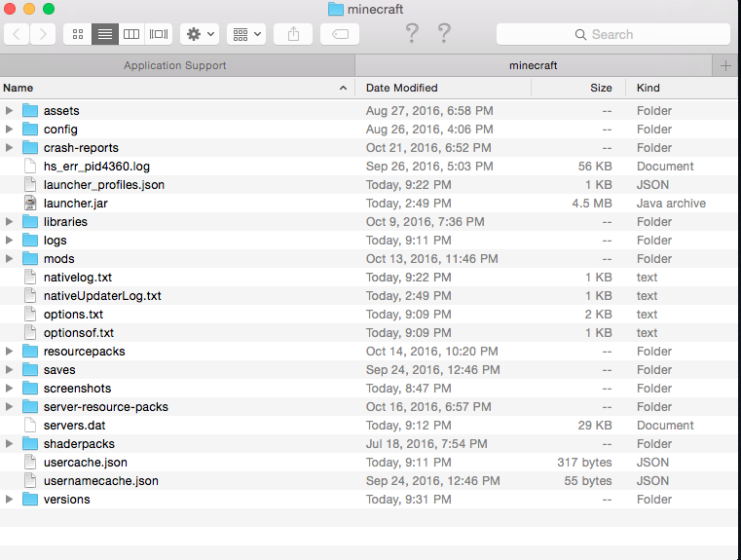Add a new tab with plus button
Viewport: 741px width, 560px height.
click(725, 65)
